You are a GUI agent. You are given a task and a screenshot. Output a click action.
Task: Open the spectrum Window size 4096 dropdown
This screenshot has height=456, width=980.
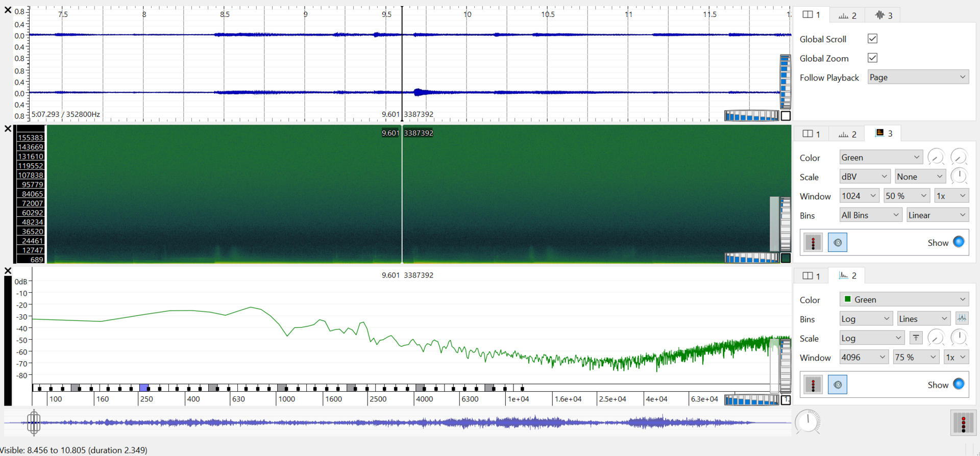tap(864, 358)
